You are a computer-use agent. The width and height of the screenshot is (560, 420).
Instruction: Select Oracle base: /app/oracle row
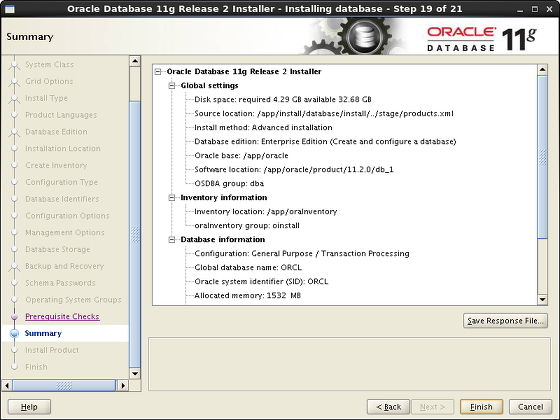click(241, 156)
